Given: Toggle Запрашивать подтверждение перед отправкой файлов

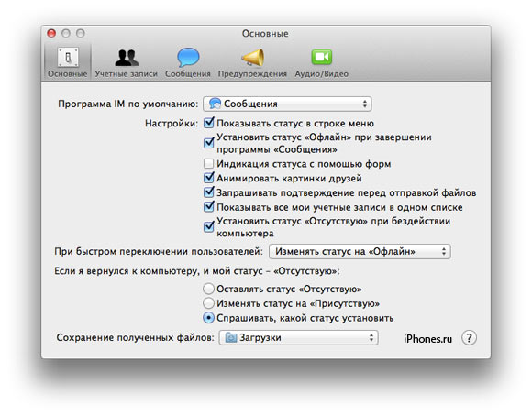Looking at the screenshot, I should tap(208, 192).
